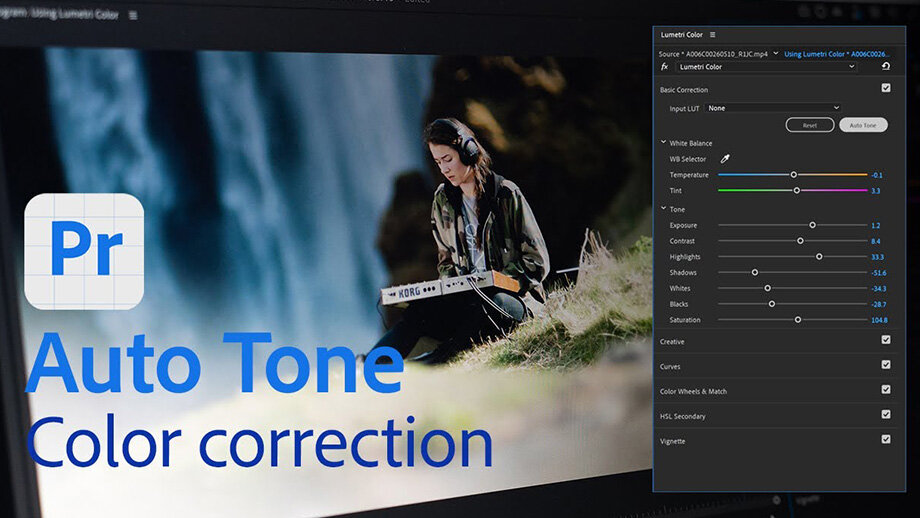This screenshot has height=518, width=920.
Task: Toggle the Color Wheels & Match checkbox
Action: [x=885, y=390]
